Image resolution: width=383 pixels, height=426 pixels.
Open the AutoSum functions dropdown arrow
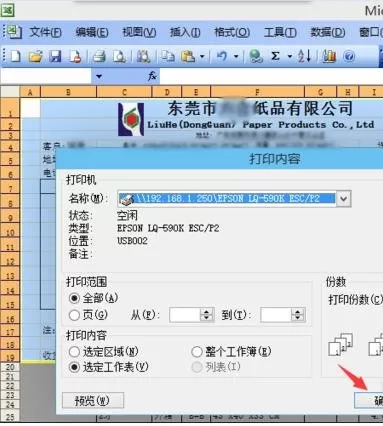point(290,56)
